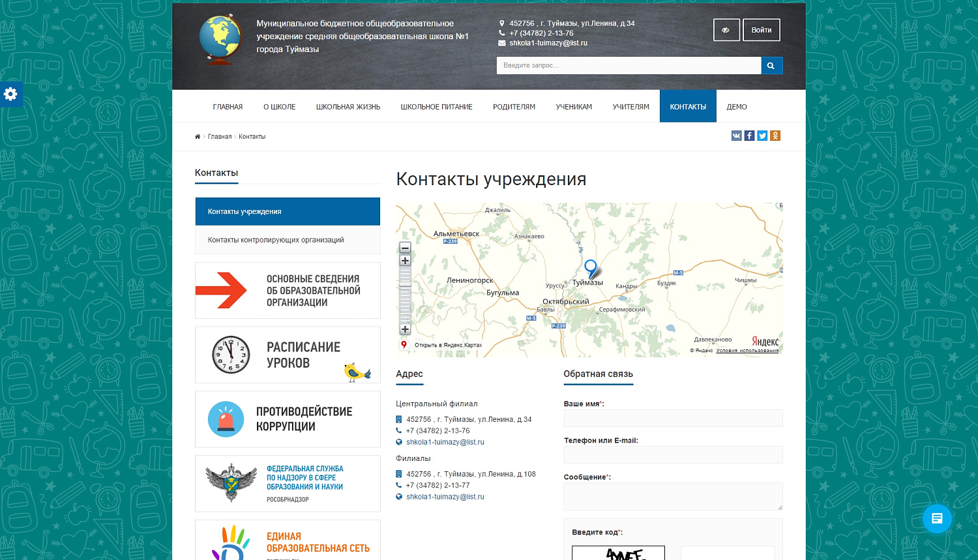Zoom out on the map with minus control

[x=405, y=248]
